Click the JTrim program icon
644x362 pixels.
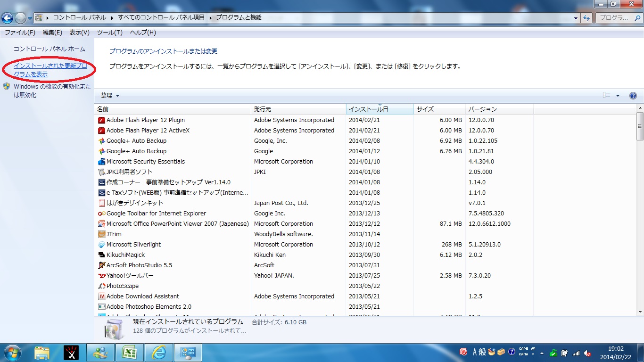[101, 234]
